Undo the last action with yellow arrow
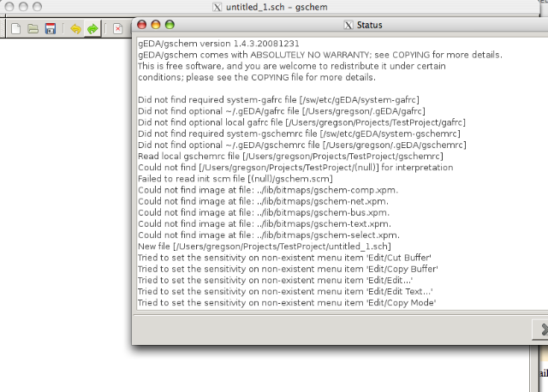 (75, 29)
